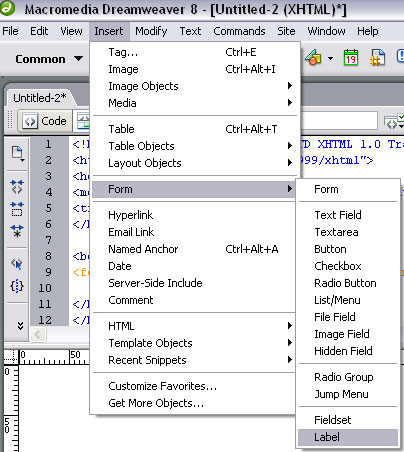Insert a Jump Menu

click(348, 394)
